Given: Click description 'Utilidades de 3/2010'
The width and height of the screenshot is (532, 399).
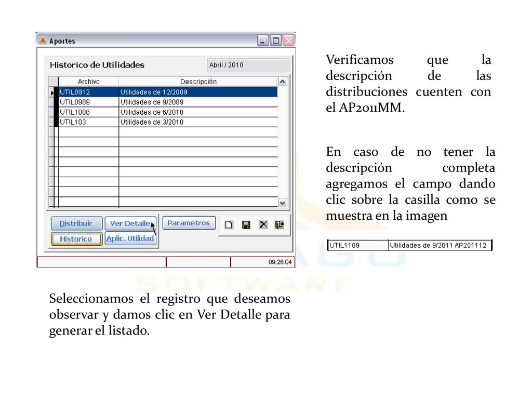Looking at the screenshot, I should [x=152, y=122].
